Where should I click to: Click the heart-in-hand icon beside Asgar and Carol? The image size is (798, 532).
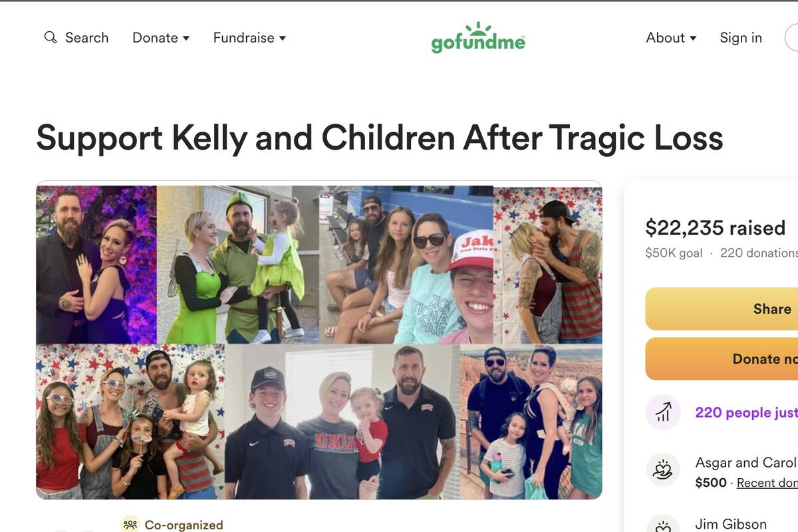pos(662,471)
